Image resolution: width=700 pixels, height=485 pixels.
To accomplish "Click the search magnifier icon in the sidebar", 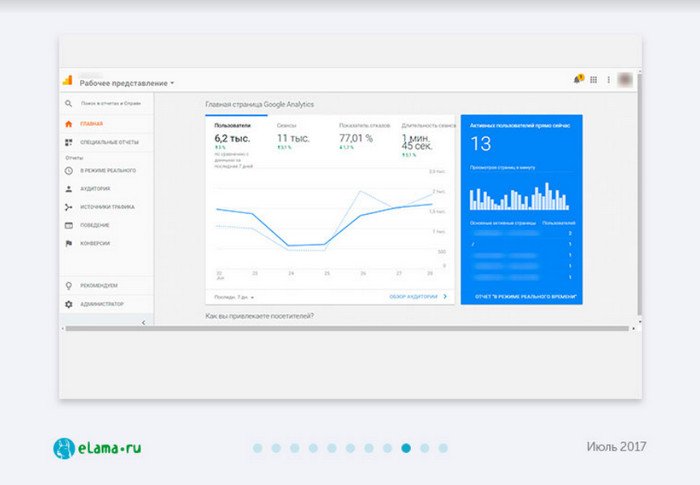I will point(68,104).
